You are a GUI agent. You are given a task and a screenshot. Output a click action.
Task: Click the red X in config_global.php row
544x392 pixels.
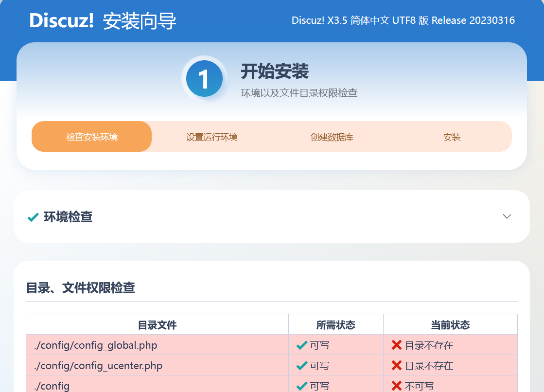coord(397,345)
